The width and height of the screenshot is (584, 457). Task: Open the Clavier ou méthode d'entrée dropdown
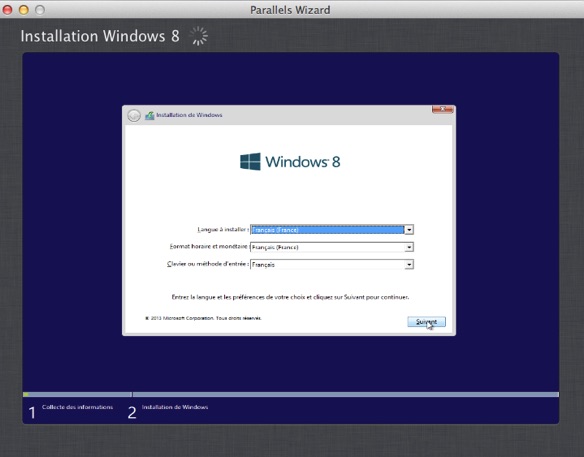332,264
